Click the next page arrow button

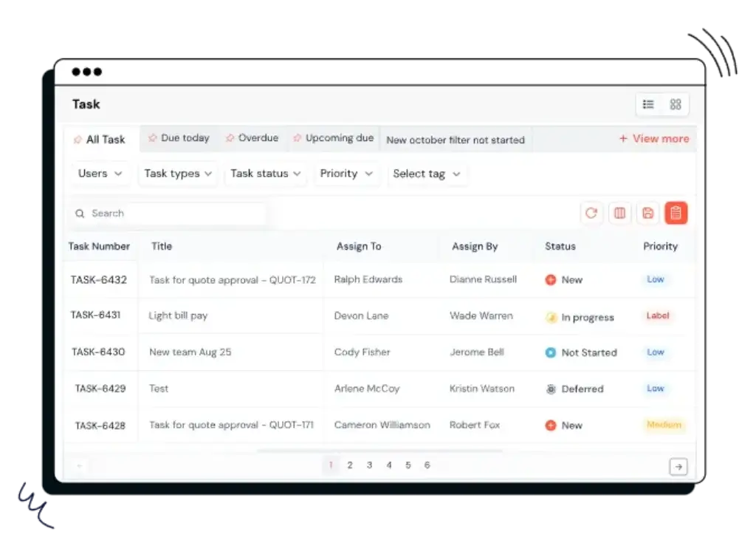(678, 466)
